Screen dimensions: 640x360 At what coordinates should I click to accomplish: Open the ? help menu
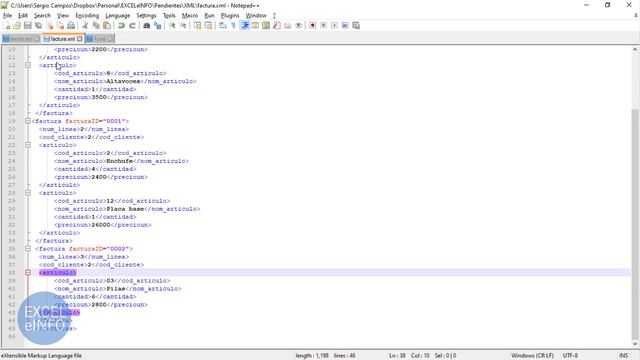point(274,16)
